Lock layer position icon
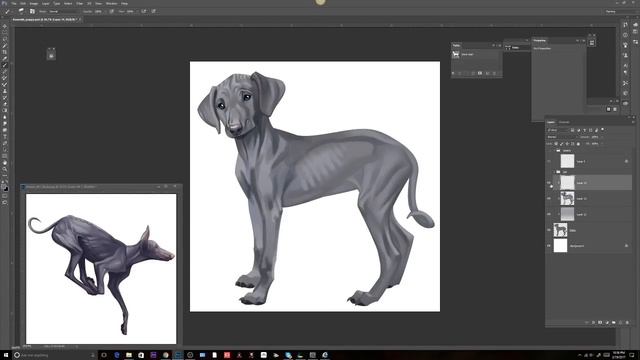Image resolution: width=640 pixels, height=360 pixels. tap(567, 144)
